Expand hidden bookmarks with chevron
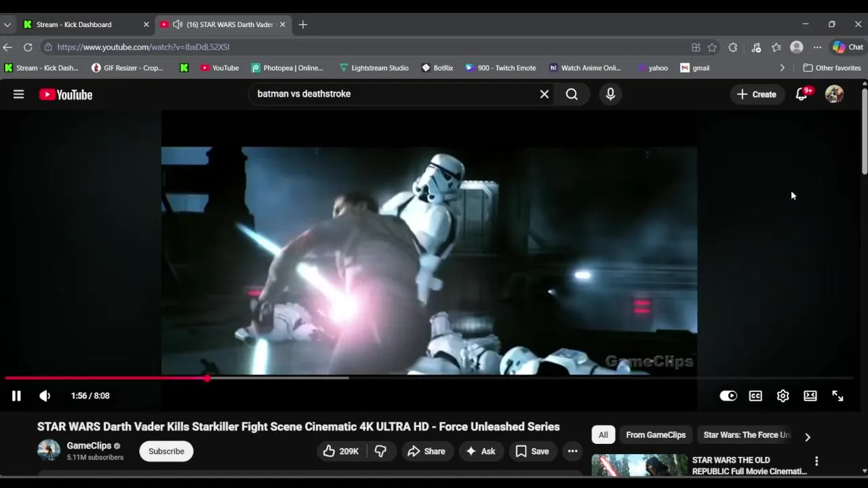868x488 pixels. (782, 68)
